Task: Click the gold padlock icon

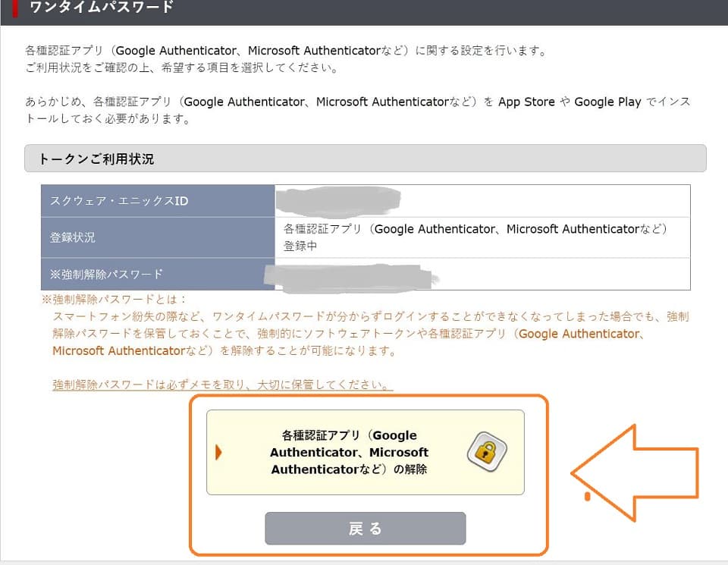Action: point(486,452)
